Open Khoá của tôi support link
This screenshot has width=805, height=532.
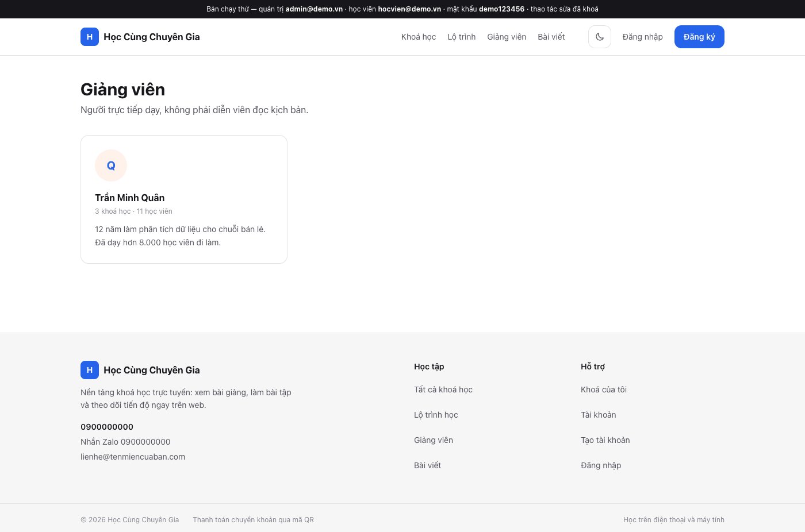coord(604,390)
